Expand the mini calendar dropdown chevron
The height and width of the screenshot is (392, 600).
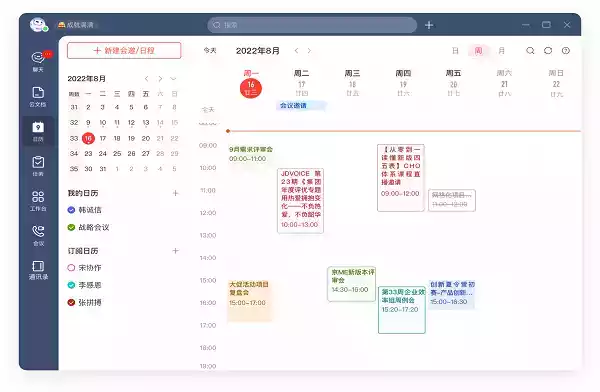coord(173,78)
